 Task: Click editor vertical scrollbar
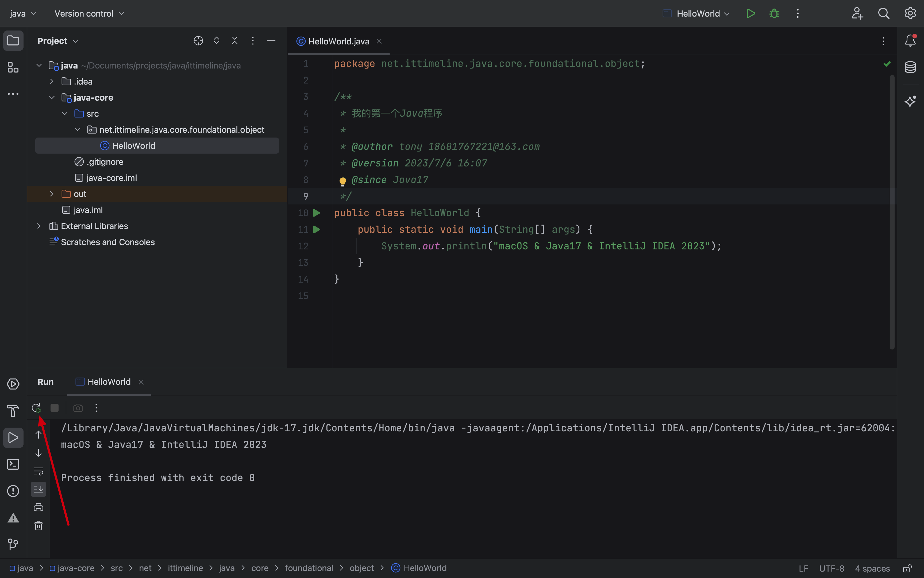point(892,212)
